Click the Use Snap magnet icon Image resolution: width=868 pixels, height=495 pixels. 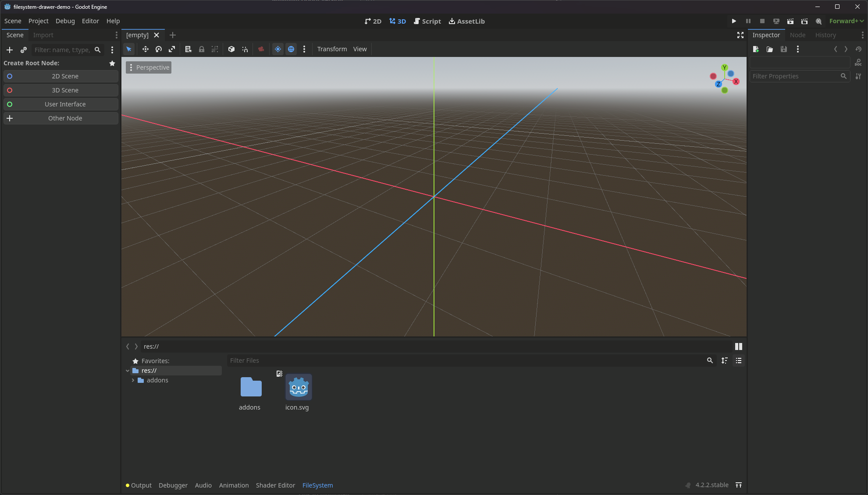point(245,49)
